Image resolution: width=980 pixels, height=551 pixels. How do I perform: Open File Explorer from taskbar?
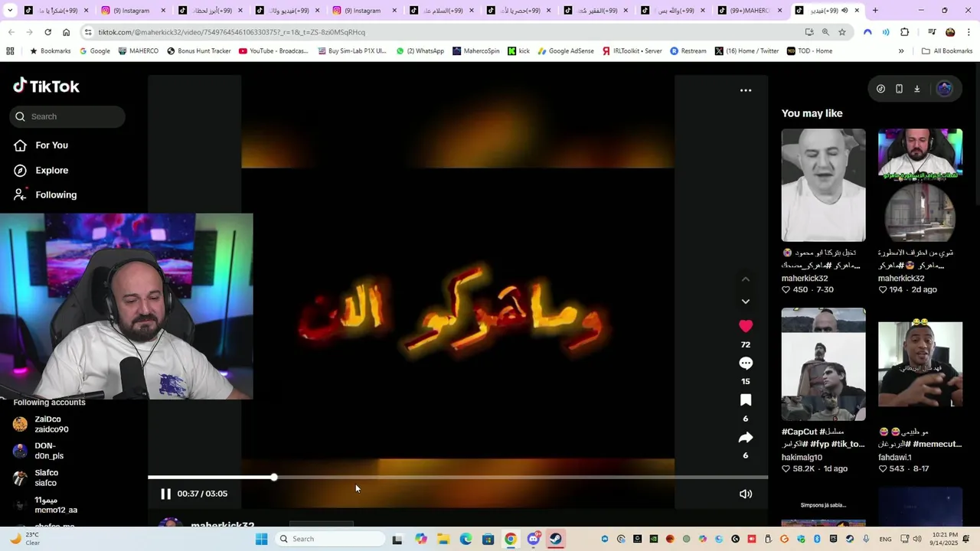[x=443, y=539]
